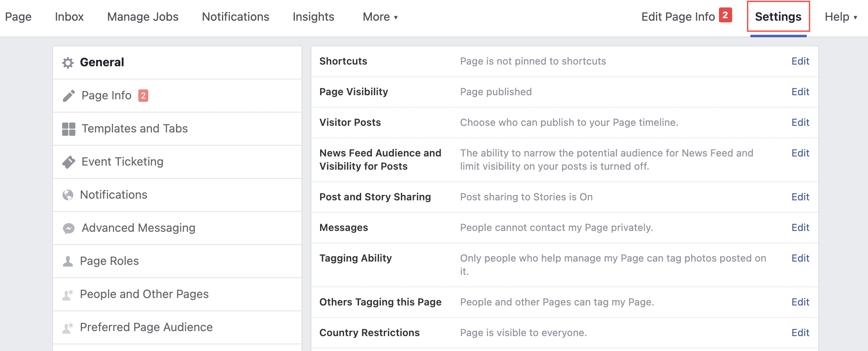This screenshot has width=868, height=351.
Task: View the Insights tab
Action: tap(313, 17)
